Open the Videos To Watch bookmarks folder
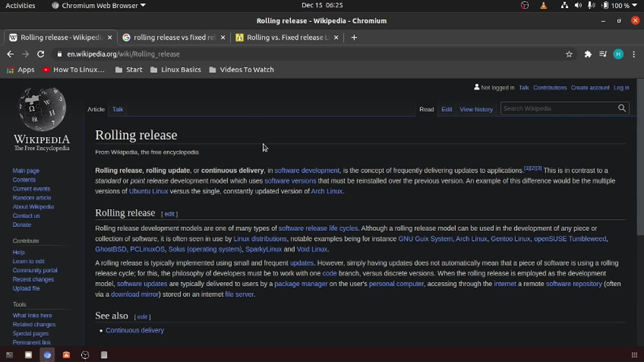The image size is (644, 362). [242, 69]
